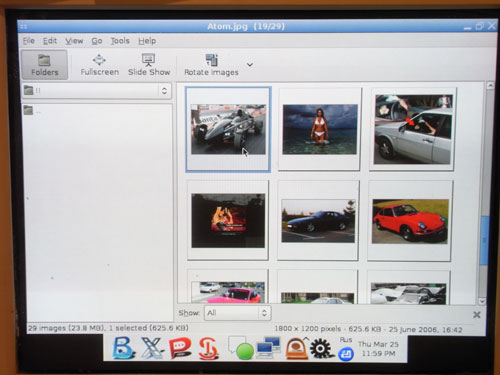Viewport: 500px width, 375px height.
Task: Toggle the Folders pane button
Action: (44, 65)
